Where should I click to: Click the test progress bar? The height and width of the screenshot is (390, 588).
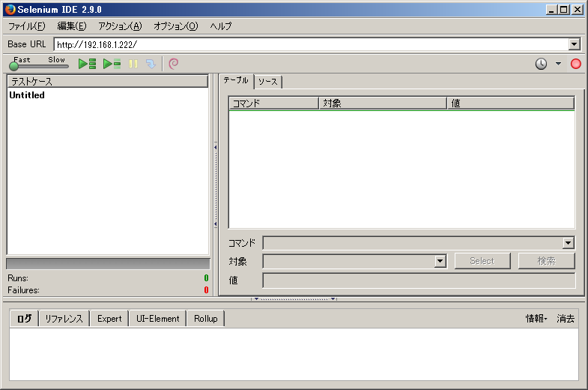108,263
